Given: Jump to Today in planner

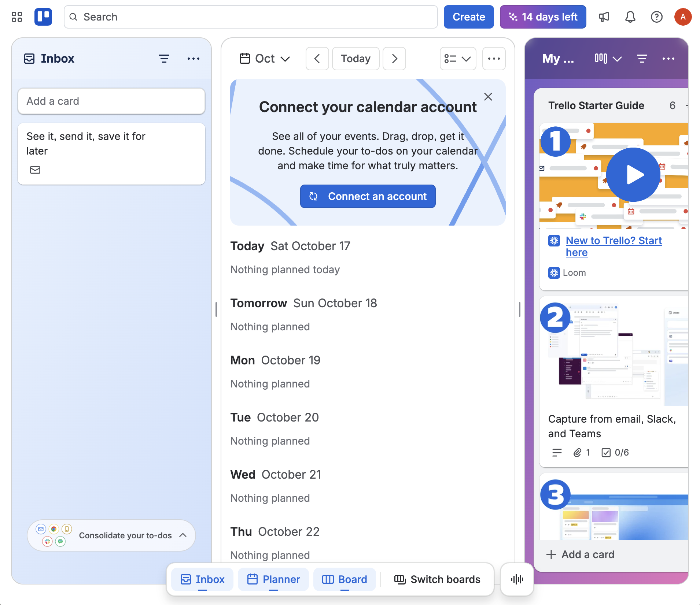Looking at the screenshot, I should tap(356, 59).
